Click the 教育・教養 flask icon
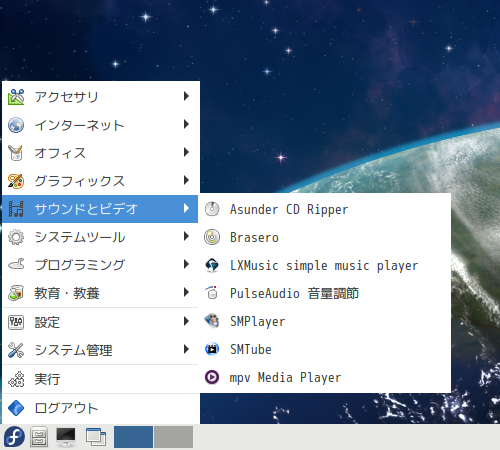The height and width of the screenshot is (450, 500). click(16, 293)
